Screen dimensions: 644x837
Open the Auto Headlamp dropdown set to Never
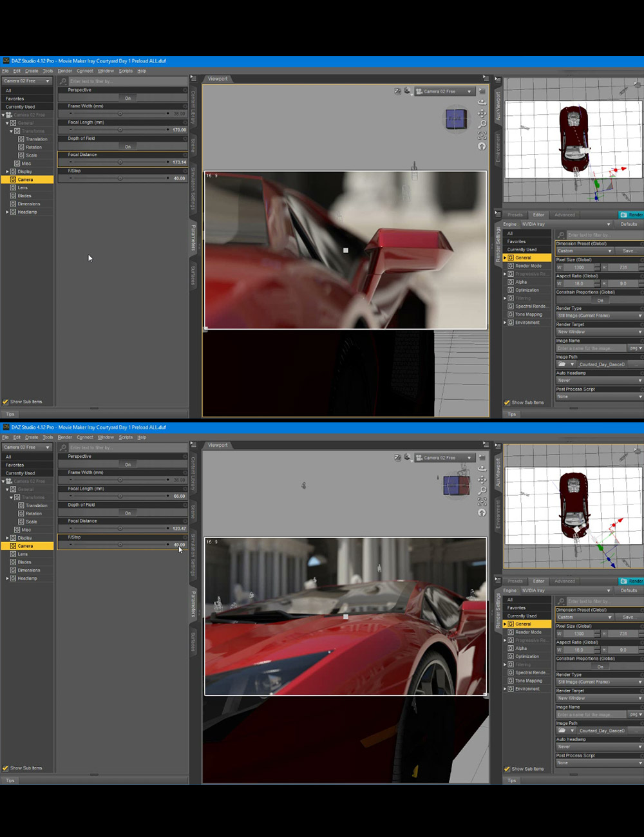[598, 380]
